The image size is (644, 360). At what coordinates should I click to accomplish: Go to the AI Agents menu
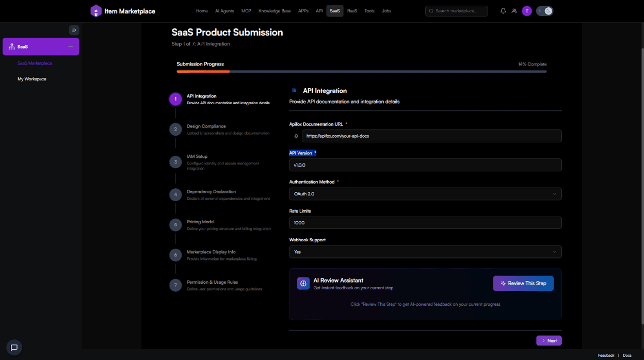[x=224, y=11]
